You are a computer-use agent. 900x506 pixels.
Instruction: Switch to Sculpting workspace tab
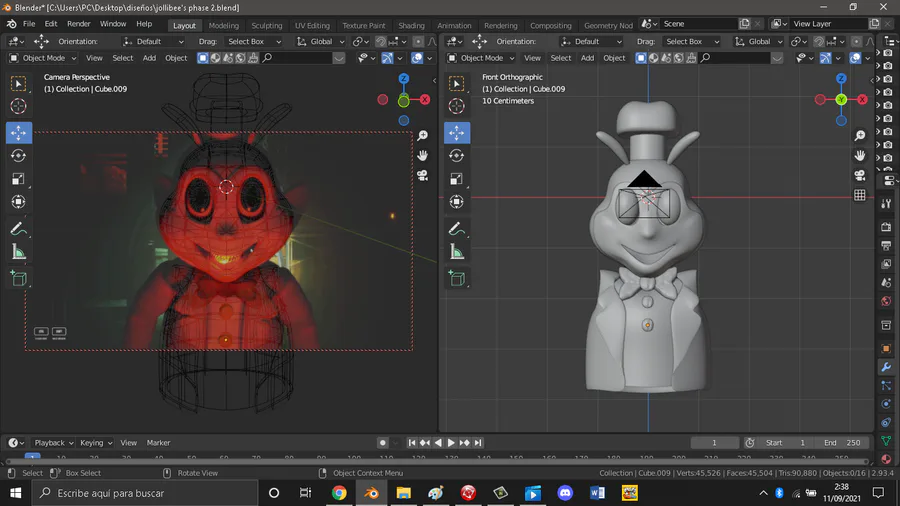tap(267, 25)
